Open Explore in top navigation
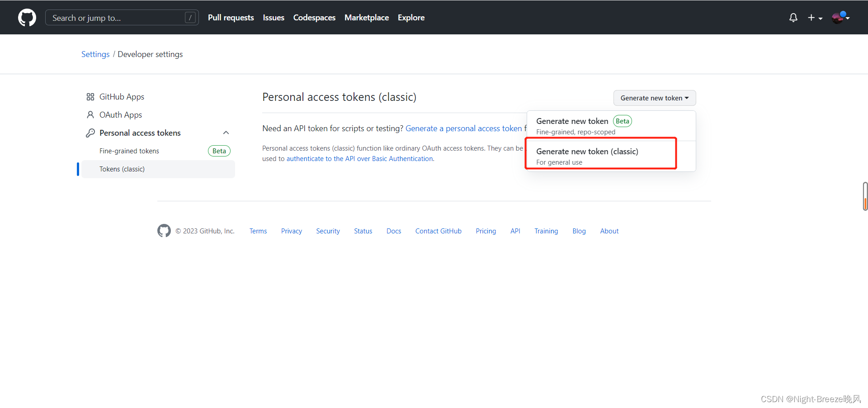Viewport: 868px width, 408px height. click(x=411, y=18)
